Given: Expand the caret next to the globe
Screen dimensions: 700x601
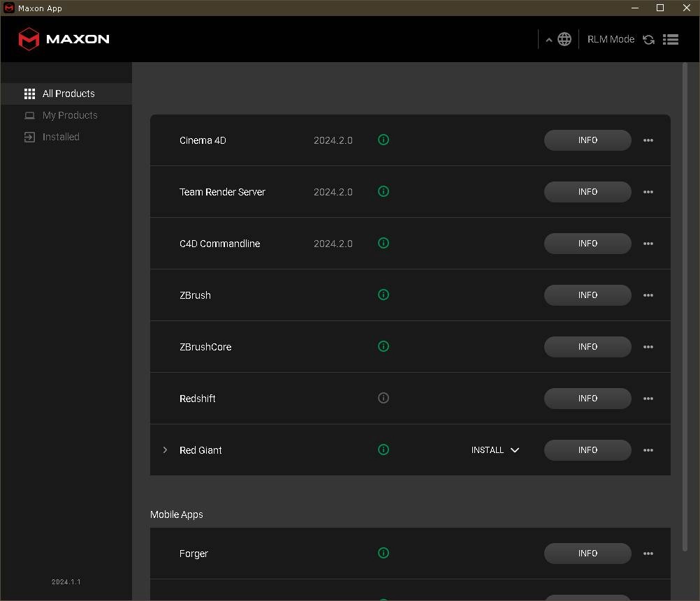Looking at the screenshot, I should point(549,40).
